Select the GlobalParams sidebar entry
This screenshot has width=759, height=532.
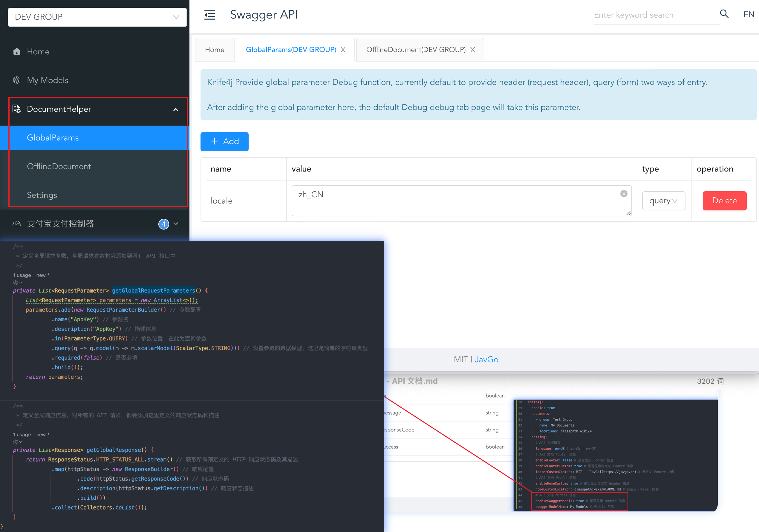coord(53,138)
